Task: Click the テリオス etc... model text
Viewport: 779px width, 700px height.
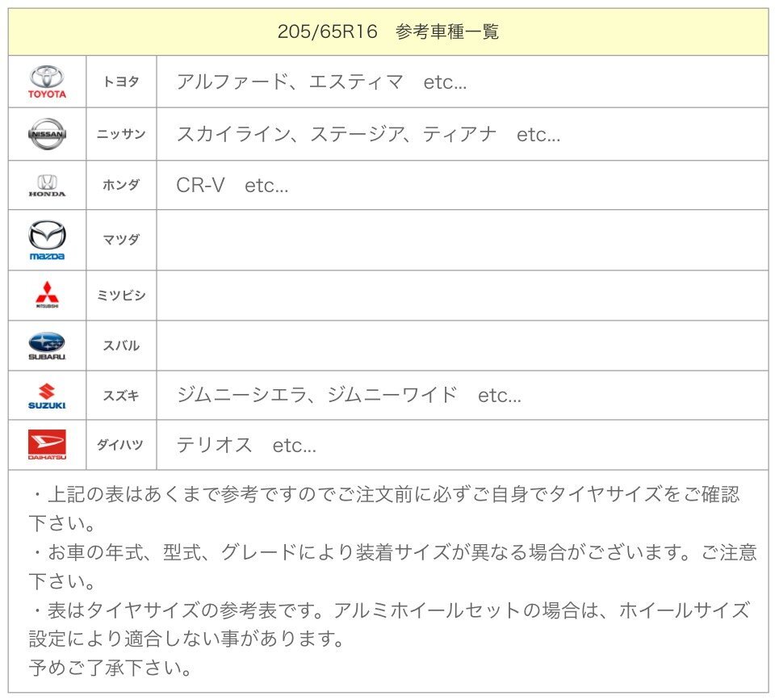Action: pos(246,445)
